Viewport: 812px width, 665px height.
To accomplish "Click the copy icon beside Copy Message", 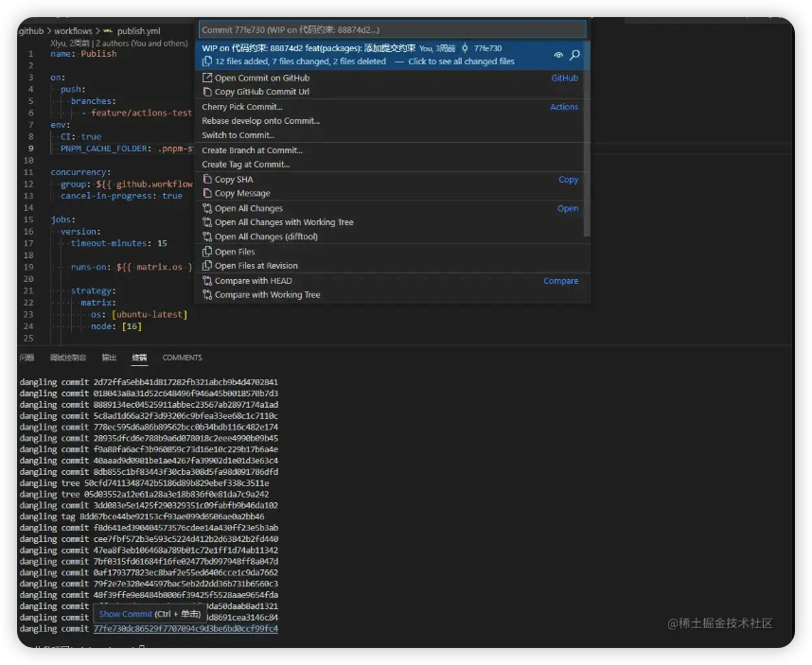I will [x=207, y=193].
